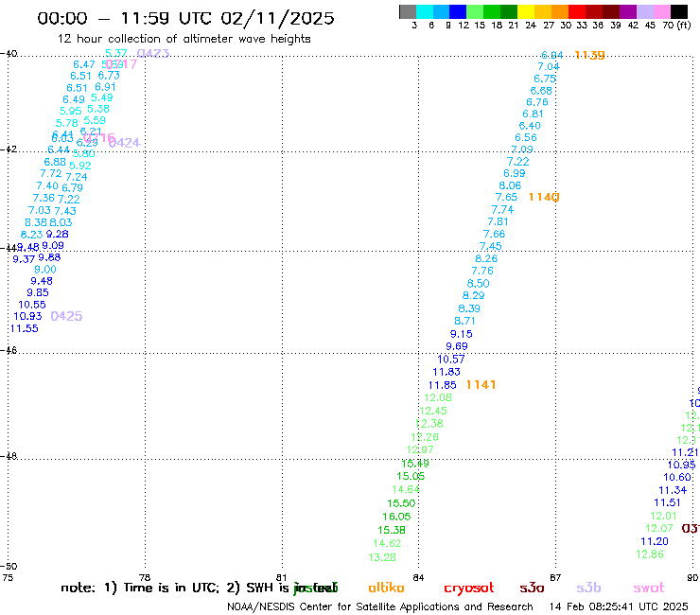Click the wave height value '13.28'
Image resolution: width=700 pixels, height=615 pixels.
[382, 557]
